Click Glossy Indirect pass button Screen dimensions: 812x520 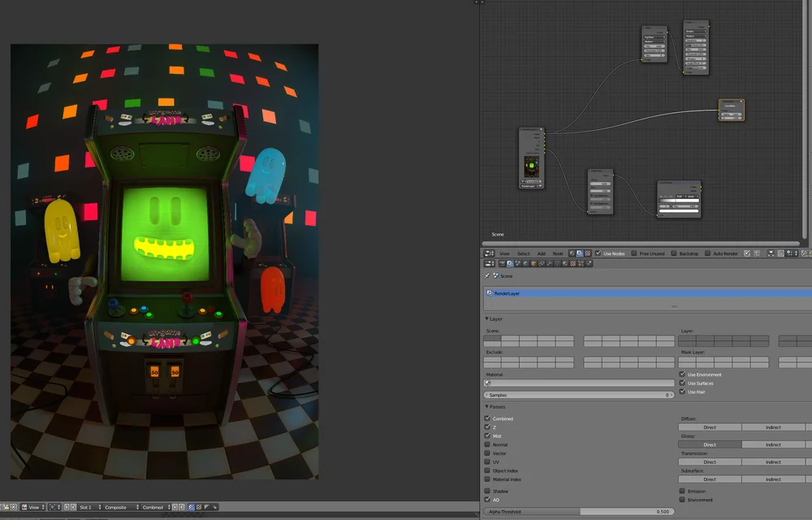(773, 444)
